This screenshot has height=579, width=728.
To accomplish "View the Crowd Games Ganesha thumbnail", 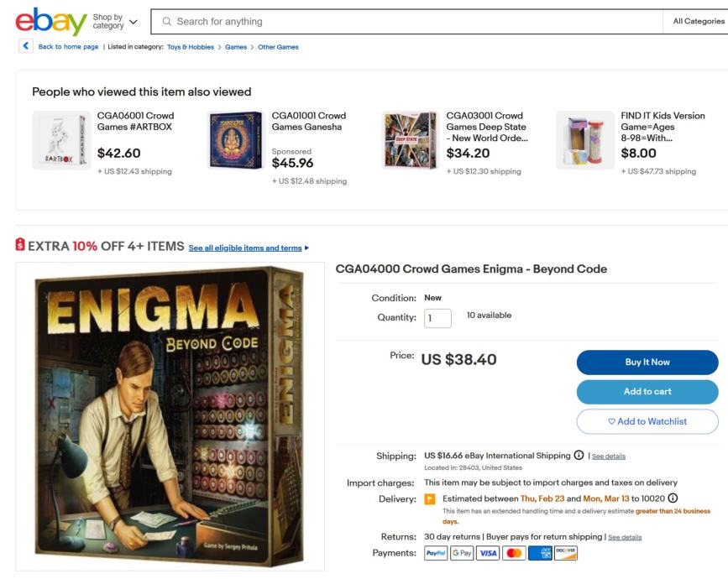I will pos(235,140).
